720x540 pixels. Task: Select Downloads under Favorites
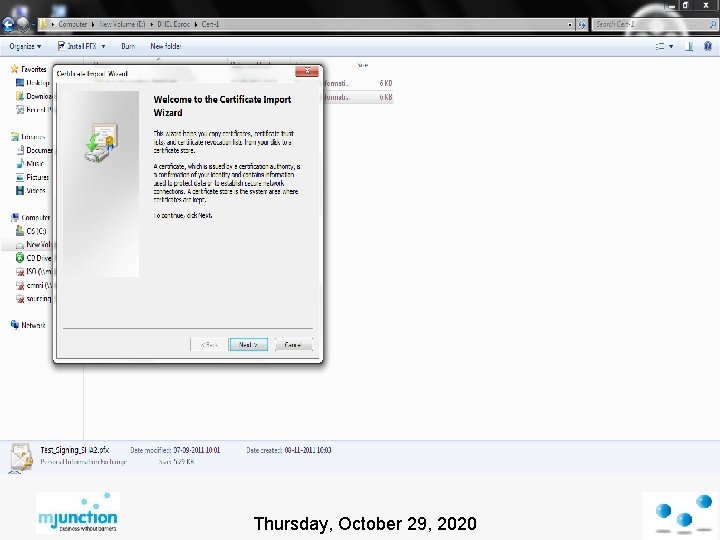(x=39, y=96)
